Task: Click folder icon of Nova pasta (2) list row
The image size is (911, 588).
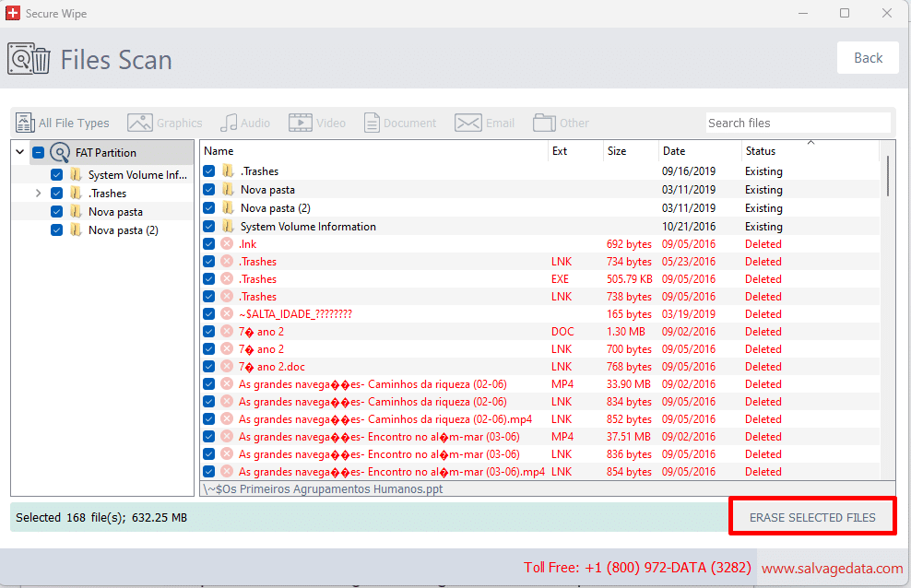Action: tap(228, 207)
